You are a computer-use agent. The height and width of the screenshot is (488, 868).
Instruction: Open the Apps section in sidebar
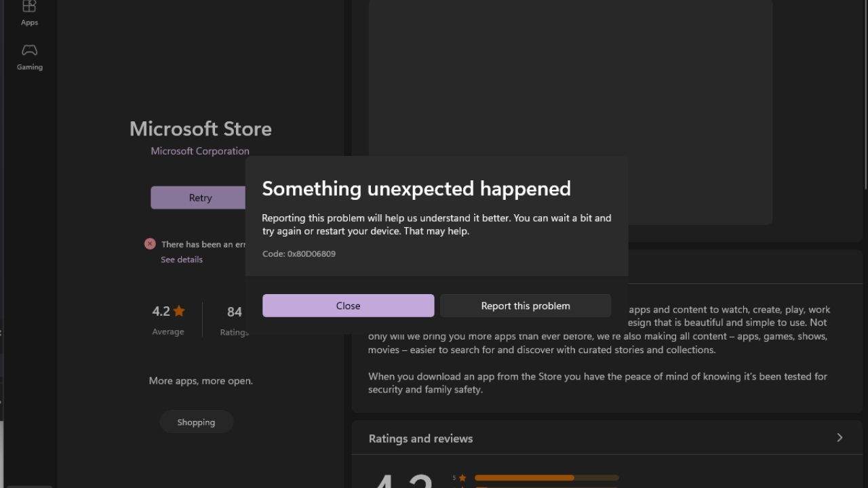point(29,14)
